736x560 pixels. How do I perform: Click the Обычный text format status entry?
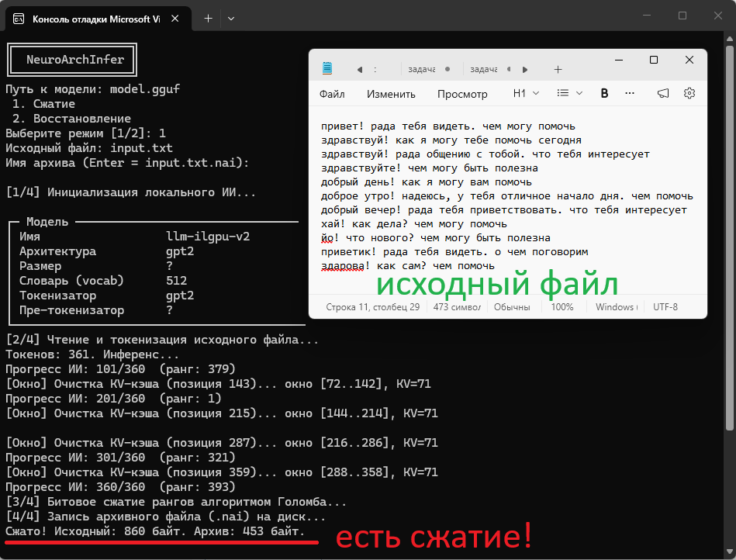512,307
